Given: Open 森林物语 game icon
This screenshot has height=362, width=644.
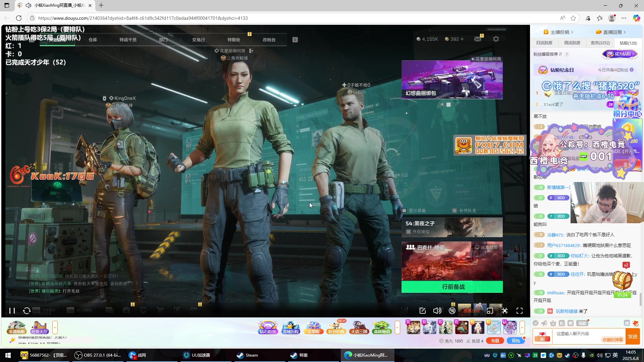Looking at the screenshot, I should click(x=382, y=327).
